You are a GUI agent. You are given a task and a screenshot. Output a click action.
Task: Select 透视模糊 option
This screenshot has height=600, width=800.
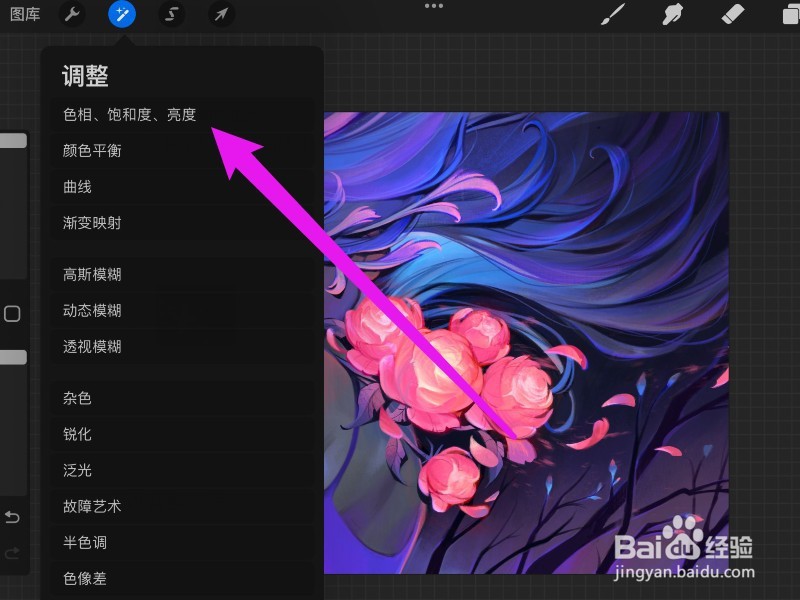[x=183, y=346]
